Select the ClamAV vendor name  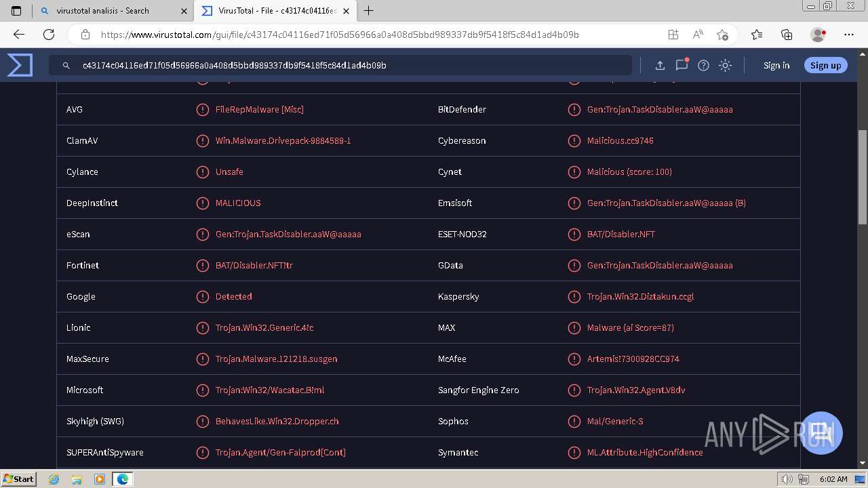pyautogui.click(x=82, y=141)
